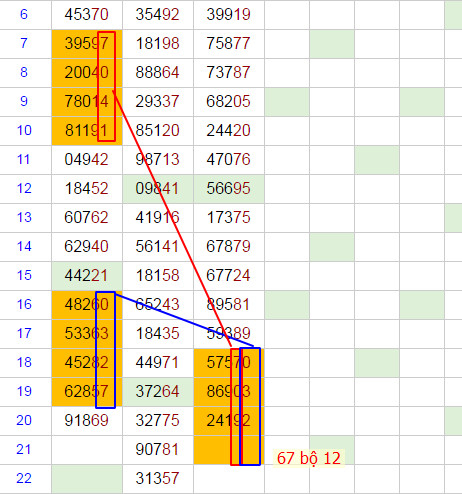Select cell containing 45370
The height and width of the screenshot is (494, 462).
point(87,15)
